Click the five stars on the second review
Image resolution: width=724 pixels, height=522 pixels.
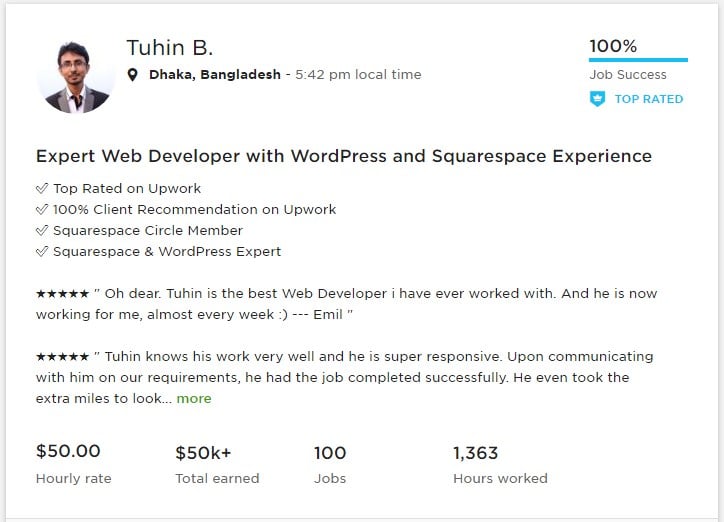pyautogui.click(x=62, y=356)
